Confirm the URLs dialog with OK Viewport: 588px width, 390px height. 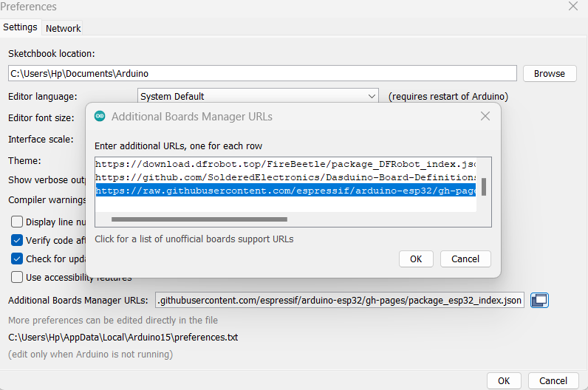(416, 259)
